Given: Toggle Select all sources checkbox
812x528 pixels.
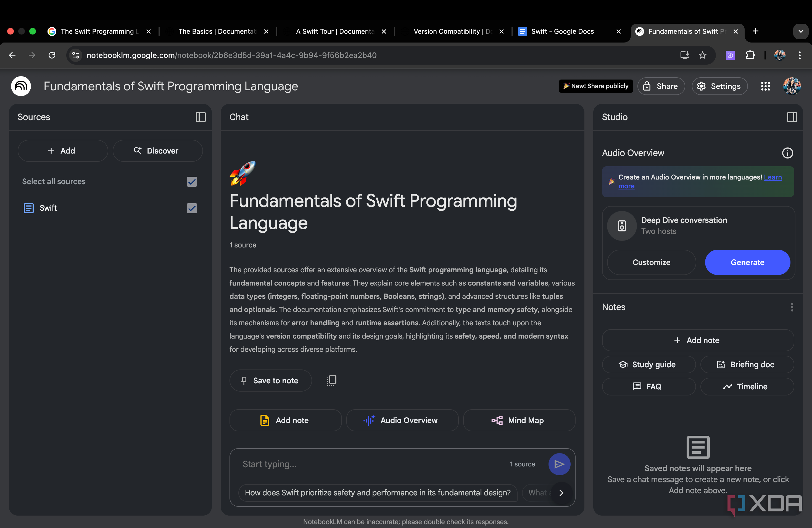Looking at the screenshot, I should point(192,181).
